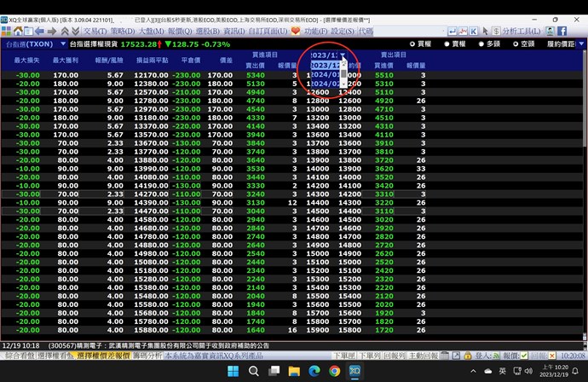
Task: Open Microsoft Edge from the taskbar
Action: point(314,372)
